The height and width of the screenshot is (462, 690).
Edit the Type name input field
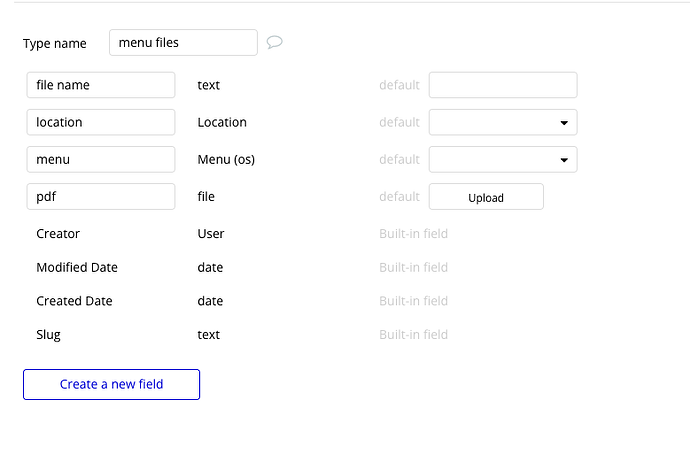click(x=183, y=43)
